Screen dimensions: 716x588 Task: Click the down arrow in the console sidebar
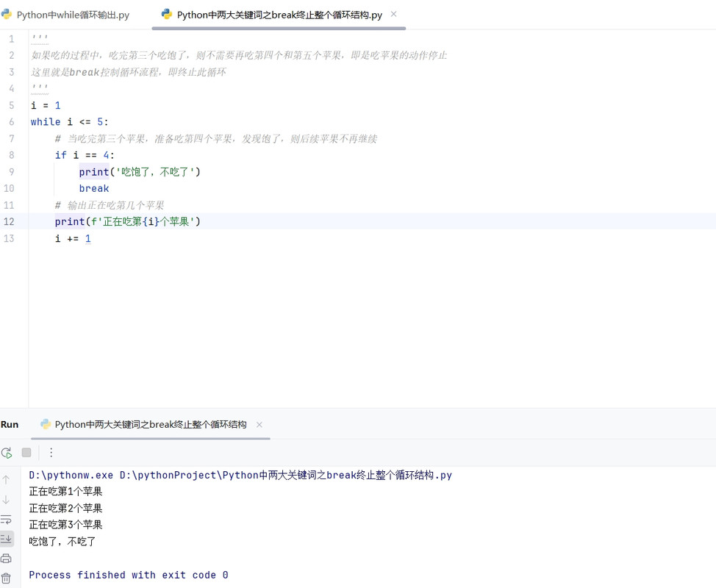pyautogui.click(x=6, y=500)
